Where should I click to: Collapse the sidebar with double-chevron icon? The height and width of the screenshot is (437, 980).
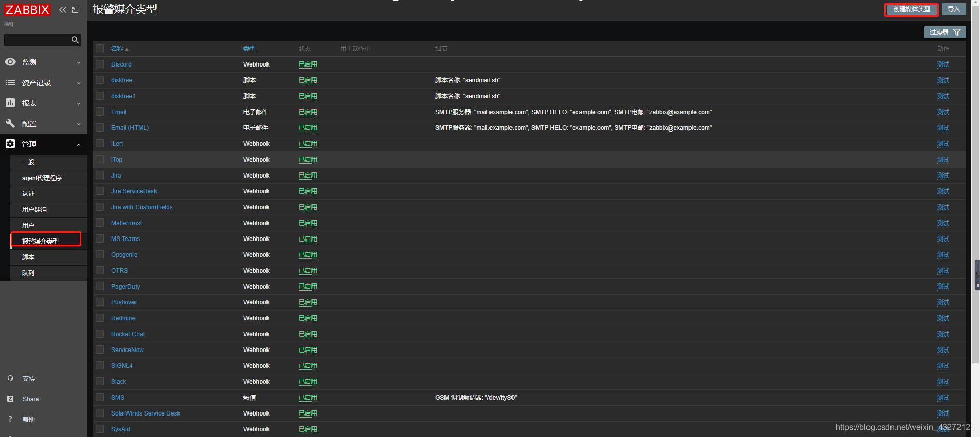63,10
